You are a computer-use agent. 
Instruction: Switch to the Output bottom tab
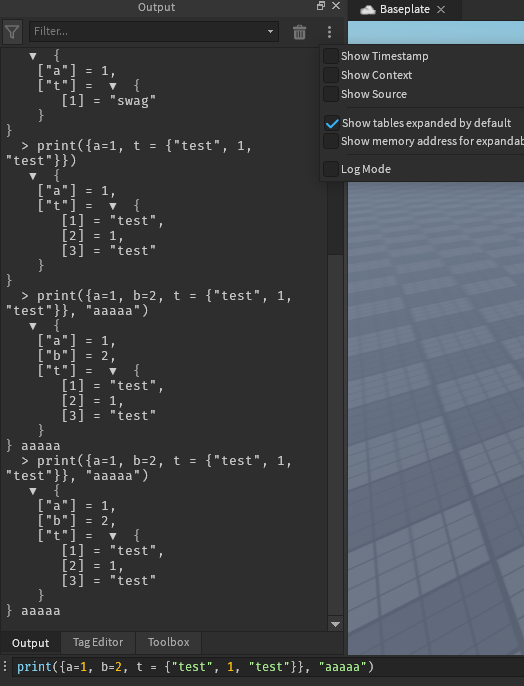pyautogui.click(x=31, y=643)
